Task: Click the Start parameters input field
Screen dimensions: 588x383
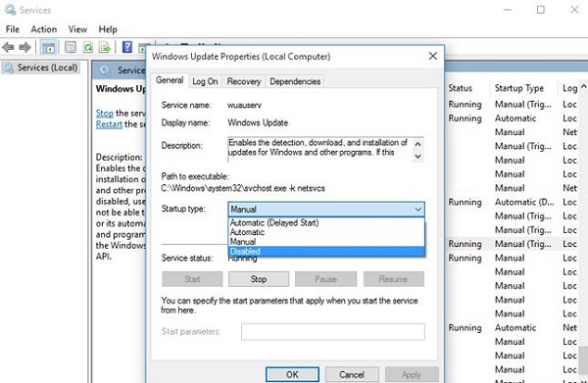Action: click(333, 332)
